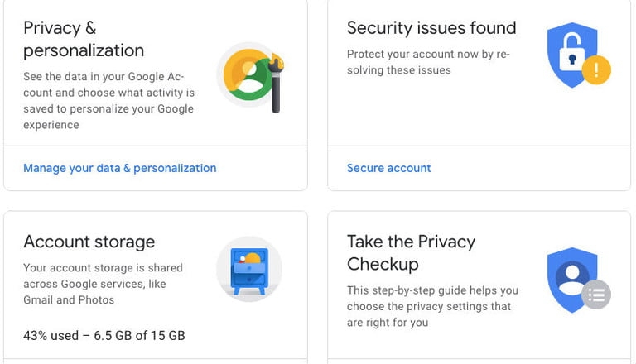Screen dimensions: 636x364
Task: Click the 43% used storage text
Action: click(x=104, y=335)
